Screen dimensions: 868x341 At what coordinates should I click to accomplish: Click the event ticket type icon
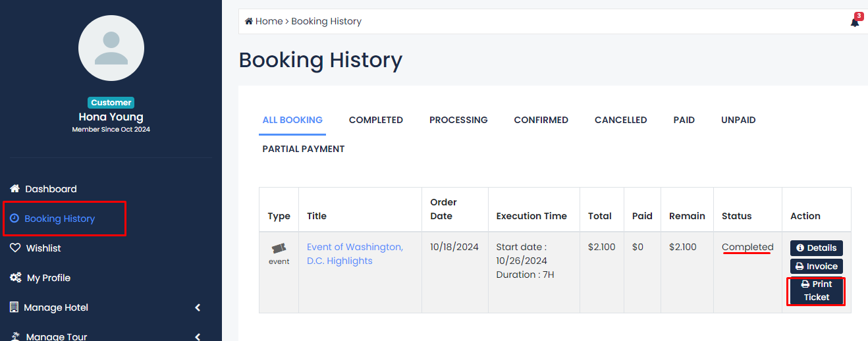click(x=279, y=248)
